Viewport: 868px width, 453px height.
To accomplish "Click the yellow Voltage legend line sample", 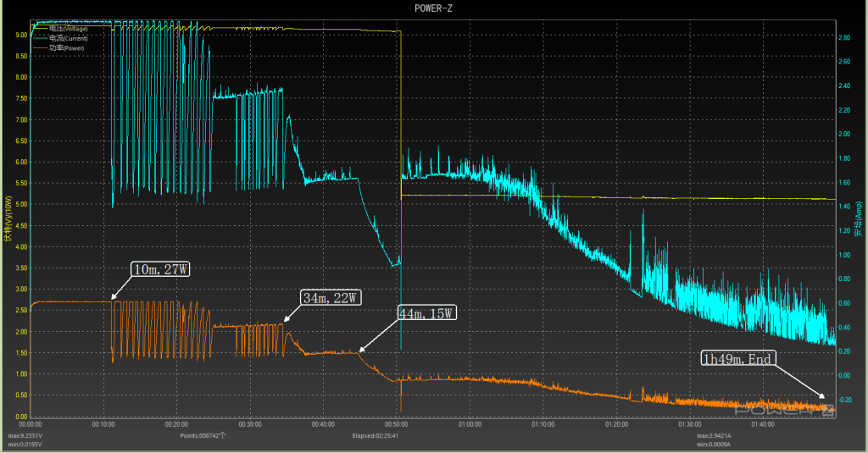I will click(x=41, y=29).
